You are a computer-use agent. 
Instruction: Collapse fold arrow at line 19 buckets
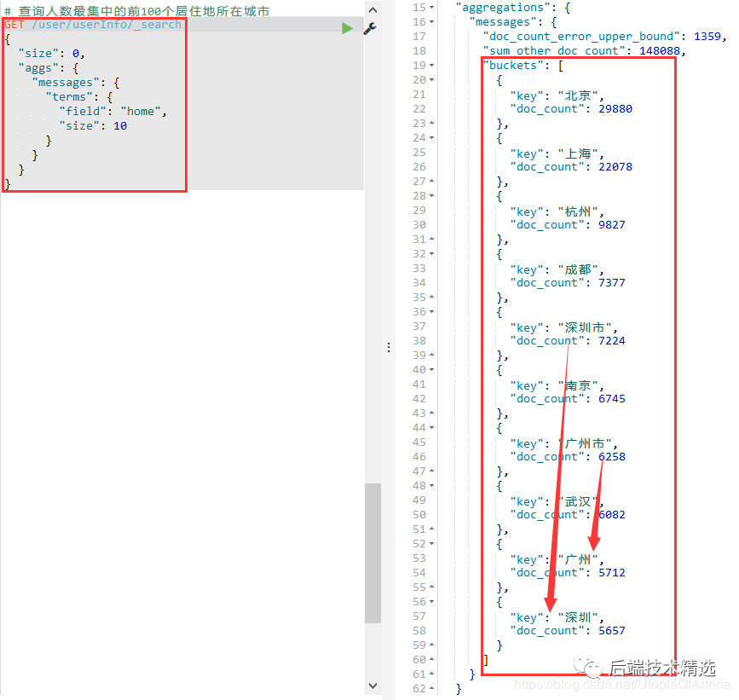[x=431, y=66]
